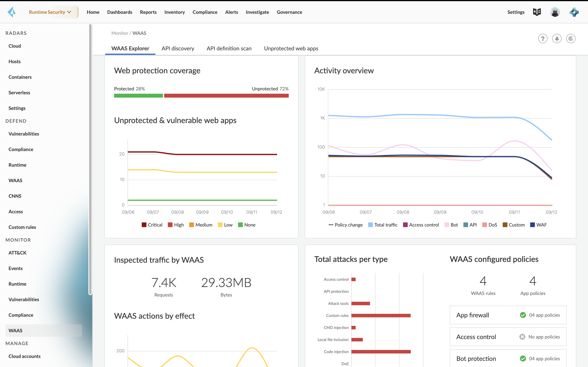This screenshot has width=588, height=367.
Task: Click the help question mark icon
Action: 542,39
